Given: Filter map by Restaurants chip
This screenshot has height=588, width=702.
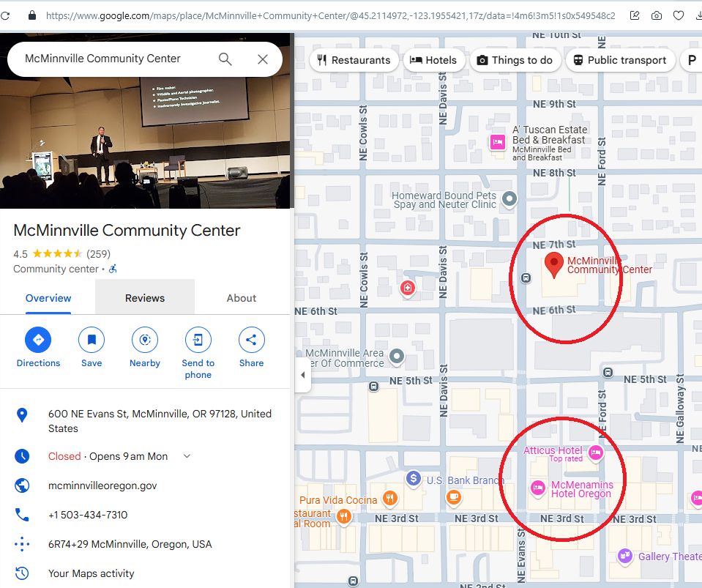Looking at the screenshot, I should [354, 60].
